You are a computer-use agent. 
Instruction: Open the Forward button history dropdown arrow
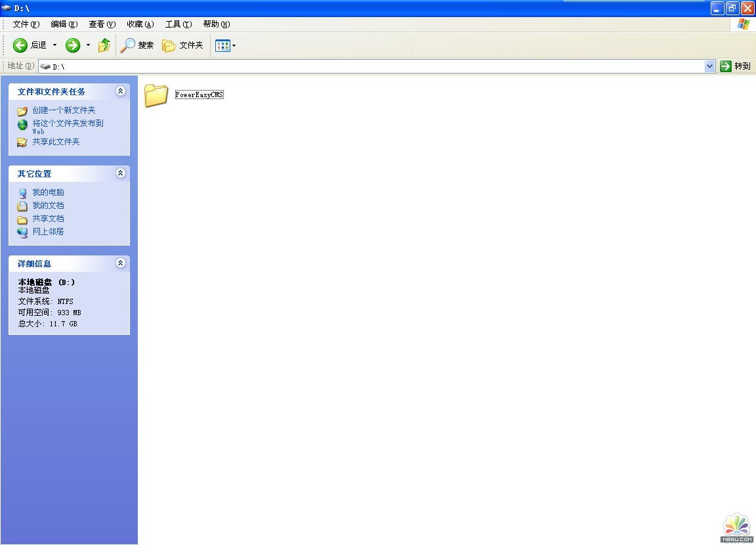tap(88, 45)
